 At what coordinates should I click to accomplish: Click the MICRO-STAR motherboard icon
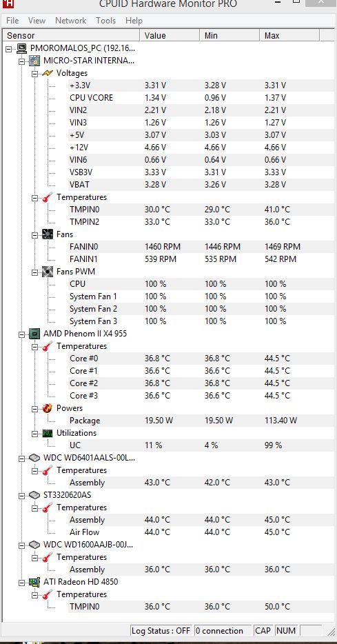click(x=34, y=61)
